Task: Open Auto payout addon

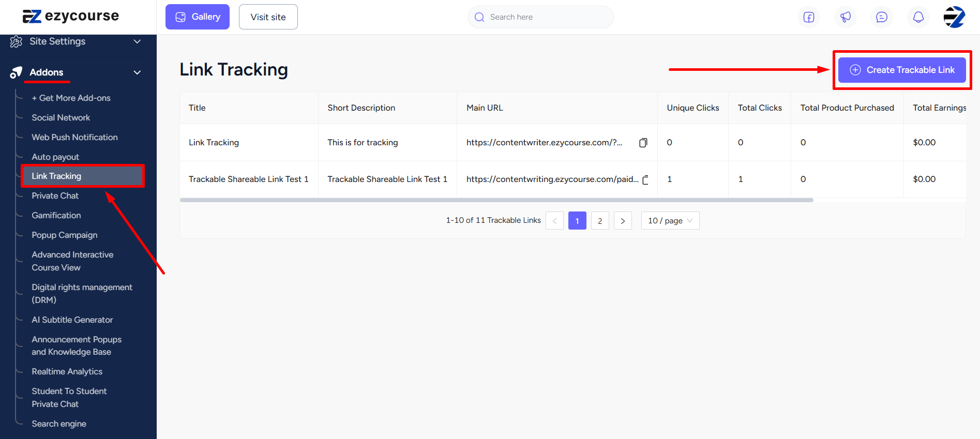Action: click(x=55, y=157)
